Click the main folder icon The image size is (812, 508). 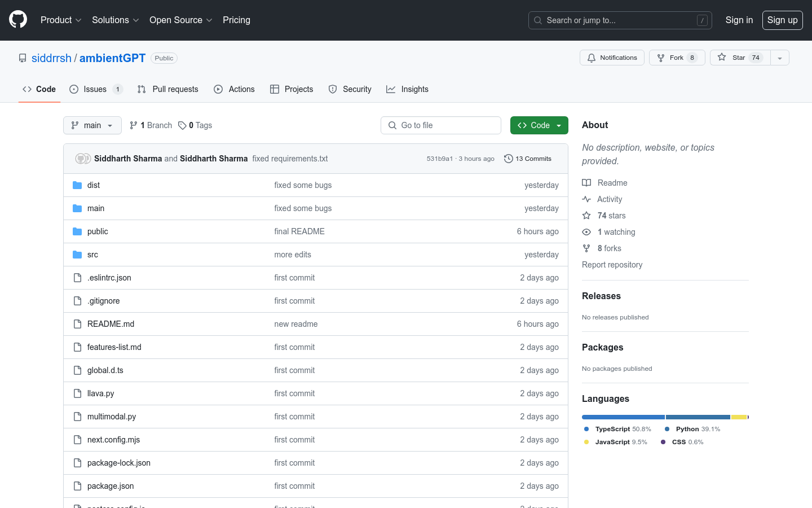(x=77, y=208)
